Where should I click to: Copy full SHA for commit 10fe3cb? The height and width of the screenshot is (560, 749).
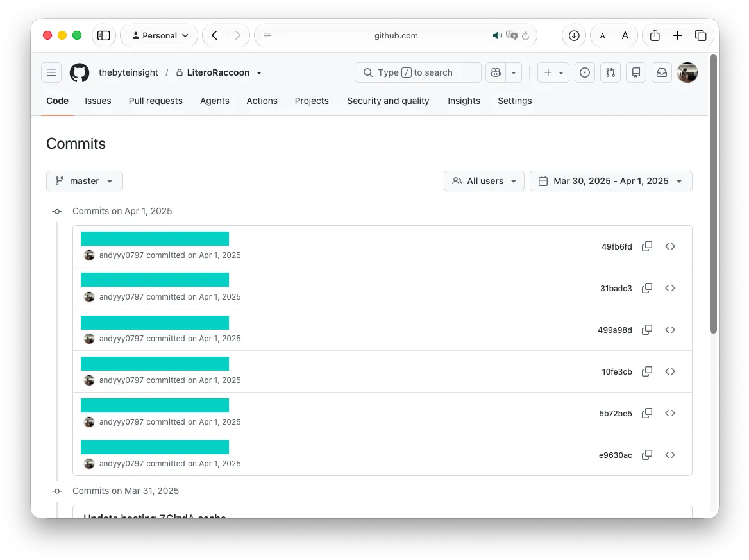coord(647,372)
